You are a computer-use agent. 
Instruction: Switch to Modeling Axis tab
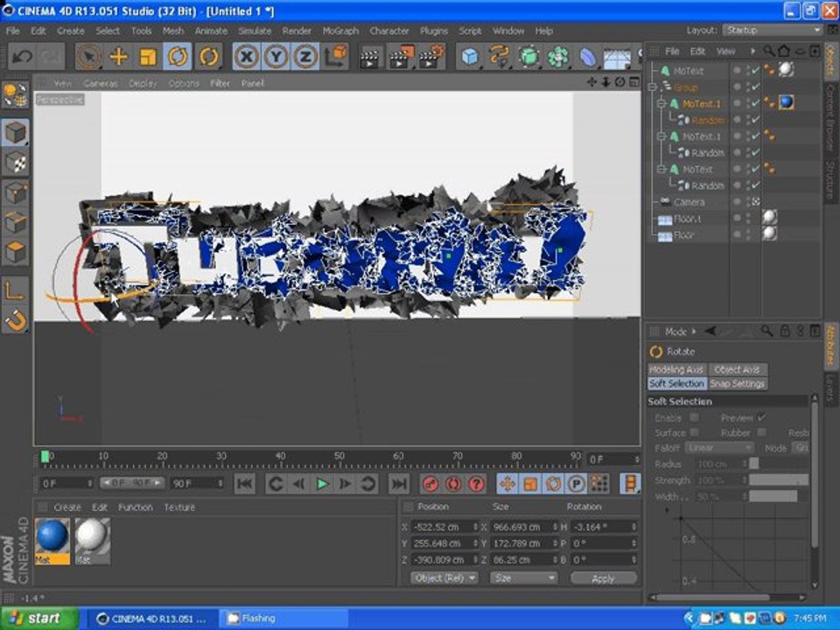pos(676,369)
